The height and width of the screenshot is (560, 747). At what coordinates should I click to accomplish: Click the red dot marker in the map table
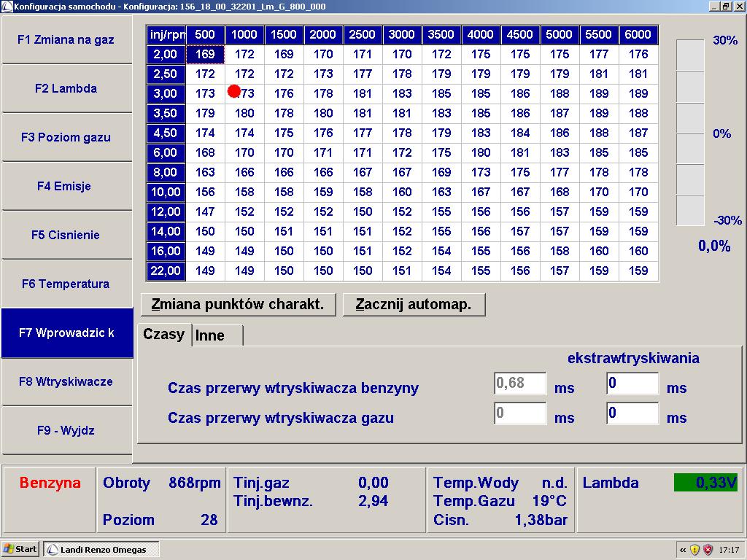coord(234,91)
